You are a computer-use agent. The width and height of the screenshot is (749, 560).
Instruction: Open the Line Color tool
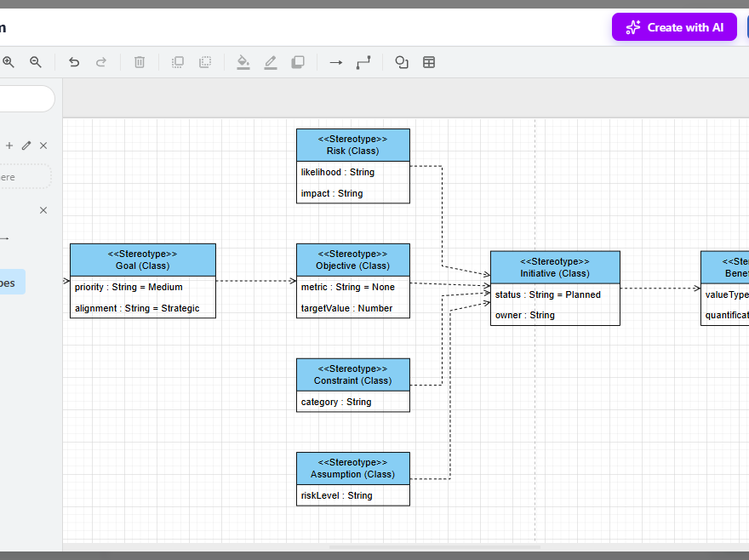270,62
